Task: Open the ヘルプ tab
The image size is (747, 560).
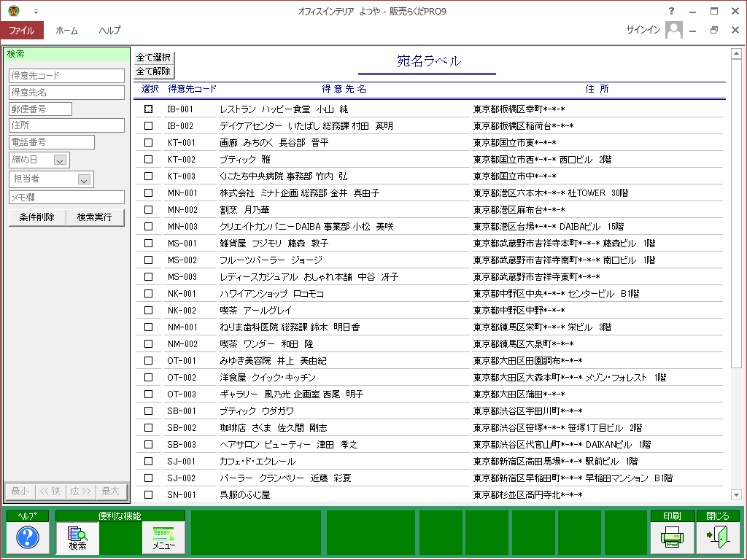Action: click(110, 30)
